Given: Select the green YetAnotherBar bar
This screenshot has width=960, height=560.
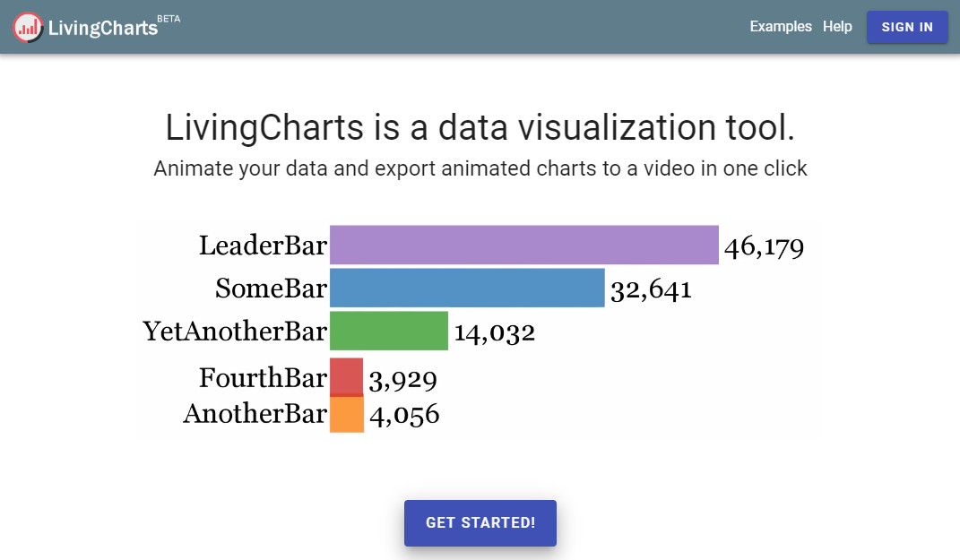Looking at the screenshot, I should click(x=389, y=331).
